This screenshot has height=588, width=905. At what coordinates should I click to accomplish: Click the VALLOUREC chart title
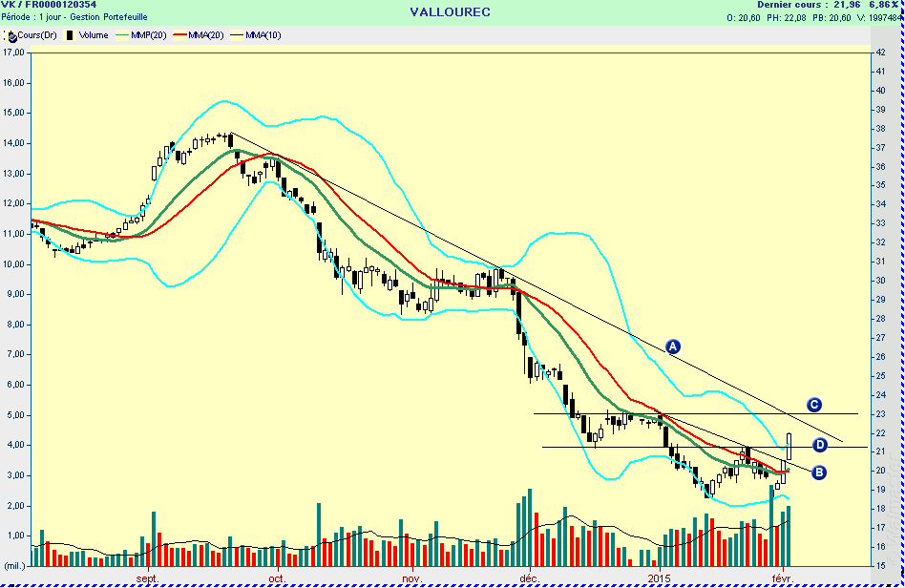[x=451, y=12]
